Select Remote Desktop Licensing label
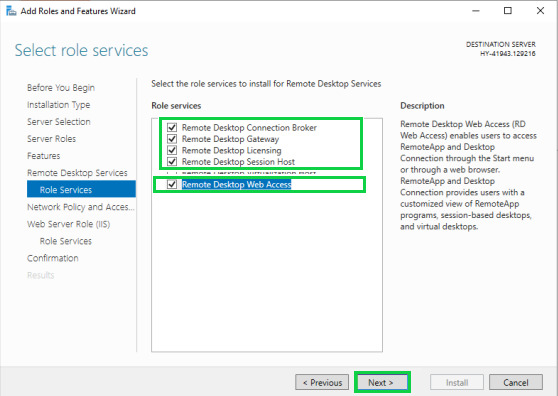 point(232,150)
